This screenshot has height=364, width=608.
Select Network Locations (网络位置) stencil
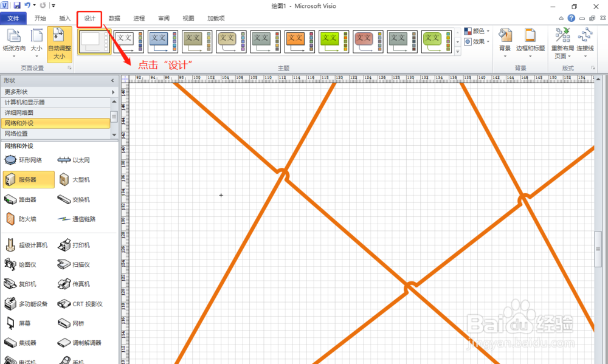coord(55,134)
